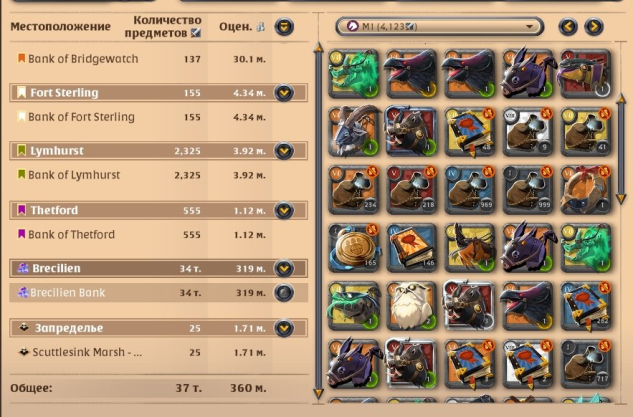The image size is (633, 417).
Task: Select the sack stack showing 999
Action: (x=528, y=189)
